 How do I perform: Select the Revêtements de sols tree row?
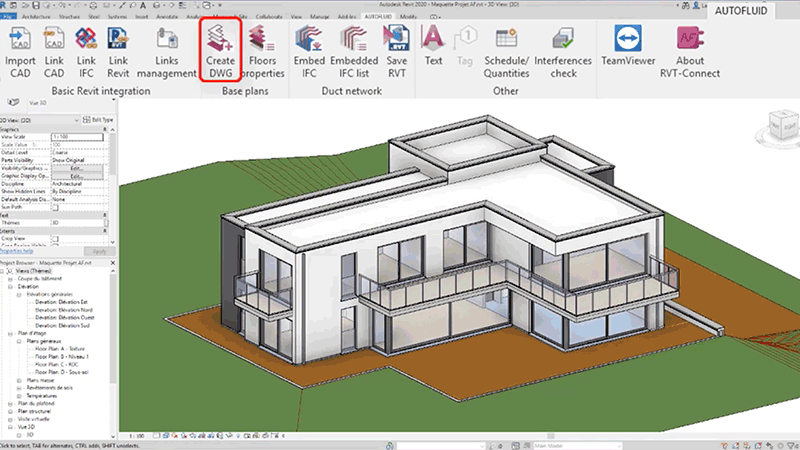point(49,388)
